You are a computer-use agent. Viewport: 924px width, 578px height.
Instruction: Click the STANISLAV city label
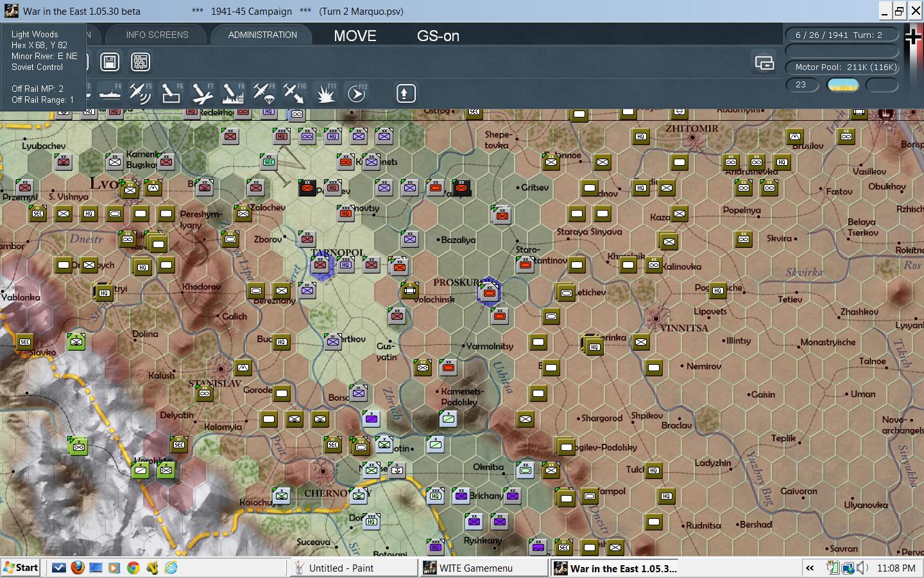pos(214,383)
